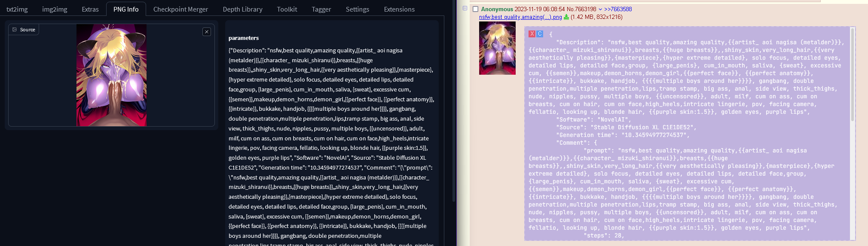This screenshot has height=246, width=868.
Task: Click the "Generation time" metadata line
Action: [x=623, y=135]
